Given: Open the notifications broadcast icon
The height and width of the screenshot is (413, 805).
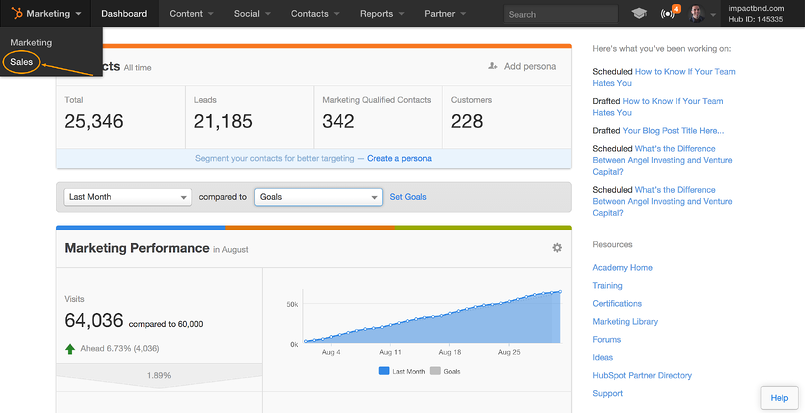Looking at the screenshot, I should 667,14.
